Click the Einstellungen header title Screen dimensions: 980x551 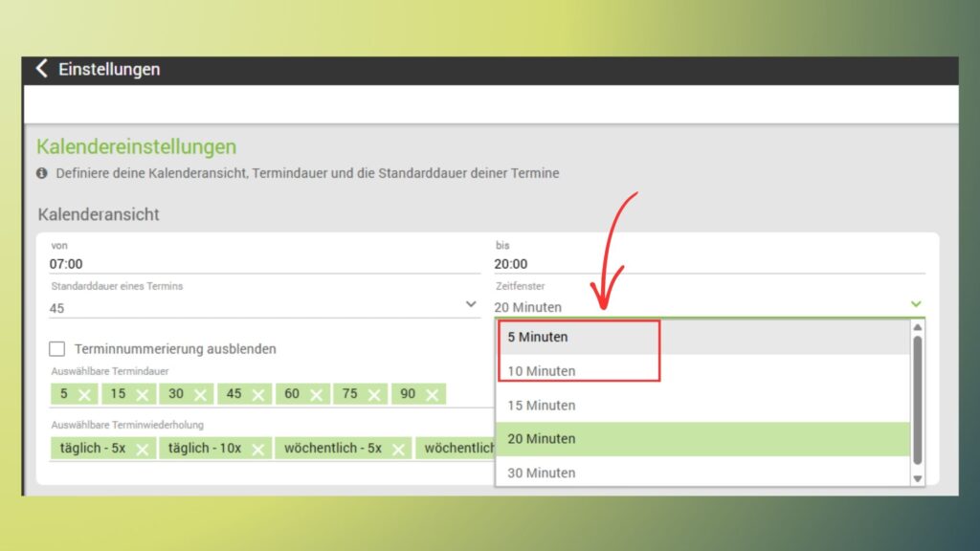coord(109,69)
